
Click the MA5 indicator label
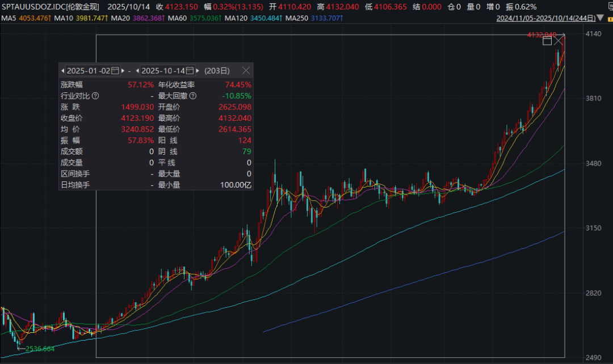[x=9, y=18]
